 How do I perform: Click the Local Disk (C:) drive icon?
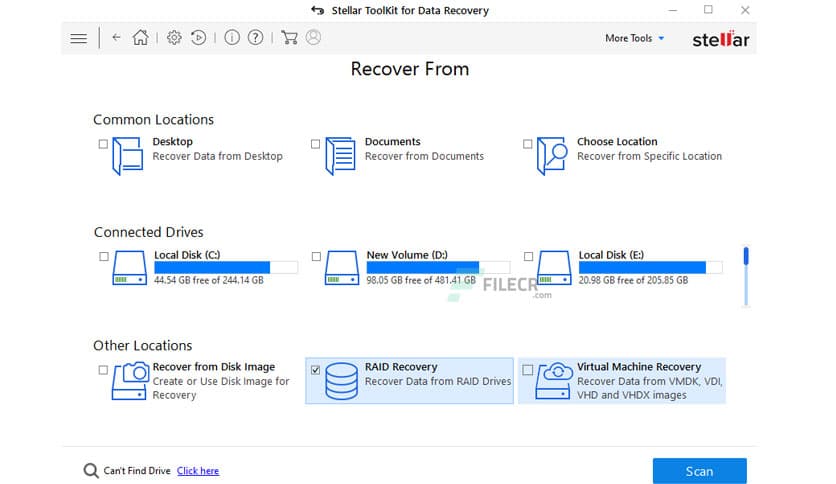tap(130, 268)
